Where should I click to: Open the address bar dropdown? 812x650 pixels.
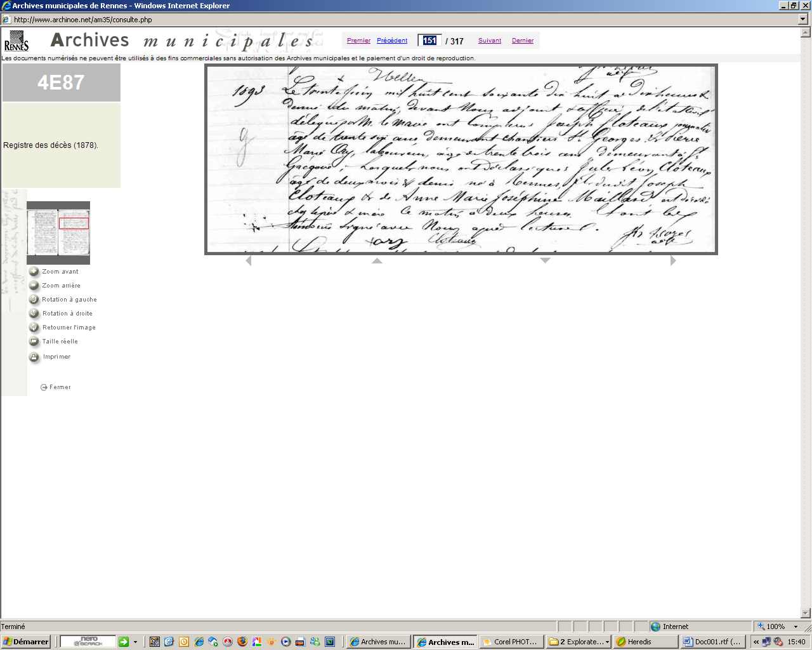tap(803, 19)
